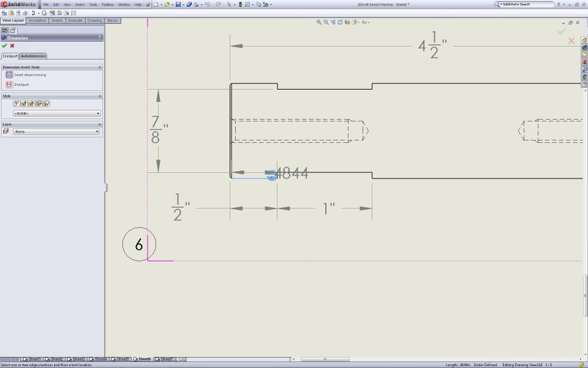Click the 1" dimension text

[x=328, y=209]
